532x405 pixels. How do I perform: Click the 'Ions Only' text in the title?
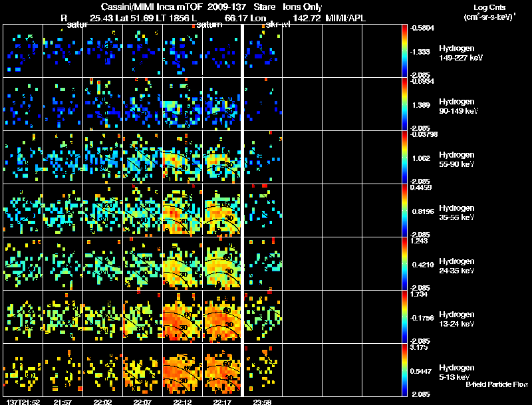pyautogui.click(x=303, y=7)
